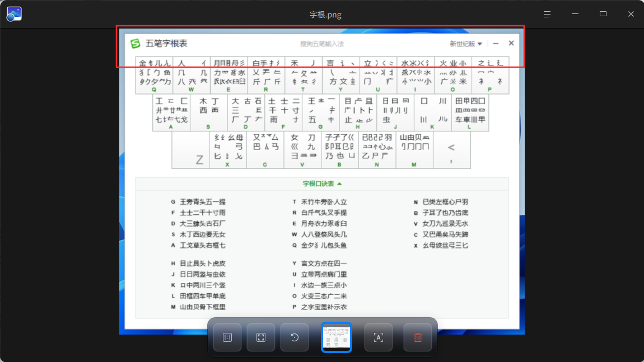Maximize the image viewer window

[603, 14]
